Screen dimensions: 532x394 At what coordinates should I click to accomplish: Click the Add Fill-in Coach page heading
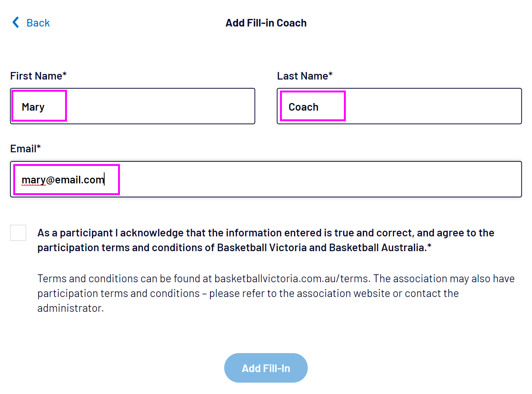(x=266, y=23)
